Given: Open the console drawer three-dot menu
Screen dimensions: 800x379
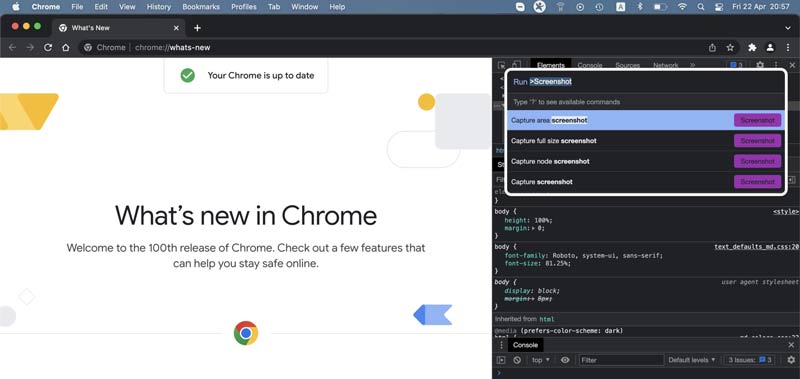Looking at the screenshot, I should tap(501, 345).
